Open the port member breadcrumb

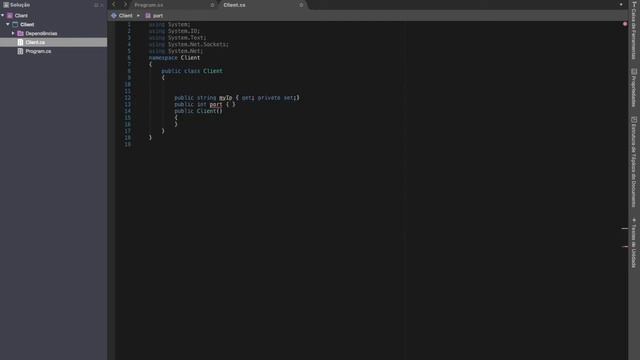coord(158,16)
